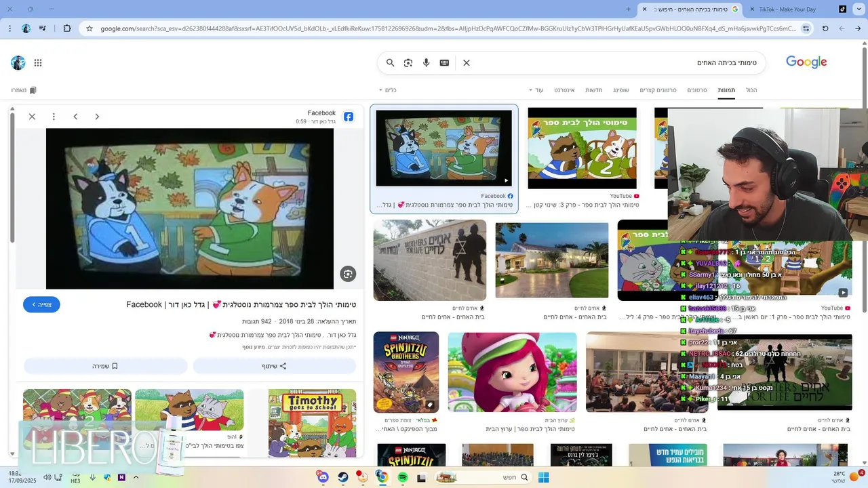The width and height of the screenshot is (868, 488).
Task: Expand the עוד more filters dropdown
Action: tap(536, 90)
